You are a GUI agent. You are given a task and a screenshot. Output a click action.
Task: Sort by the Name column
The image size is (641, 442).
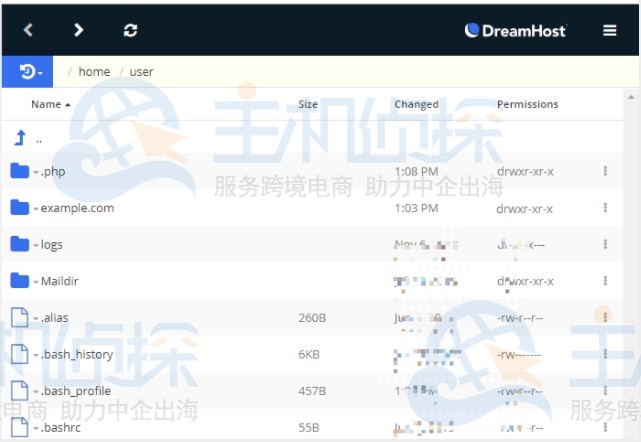point(51,104)
